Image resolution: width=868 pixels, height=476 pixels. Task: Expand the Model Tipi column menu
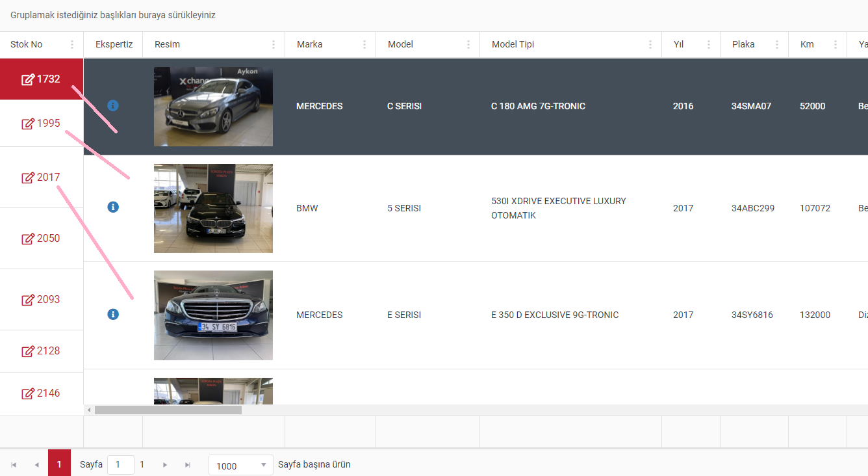[x=650, y=45]
